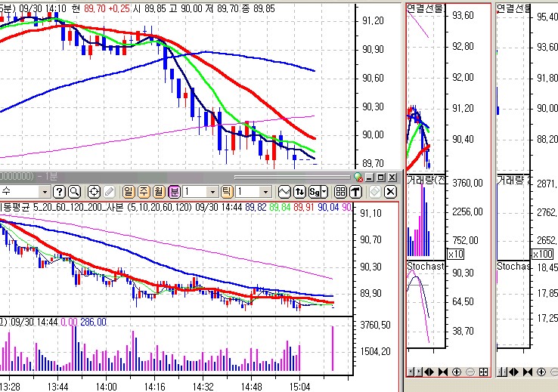558x392 pixels.
Task: Select the crosshair cursor tool
Action: point(95,192)
